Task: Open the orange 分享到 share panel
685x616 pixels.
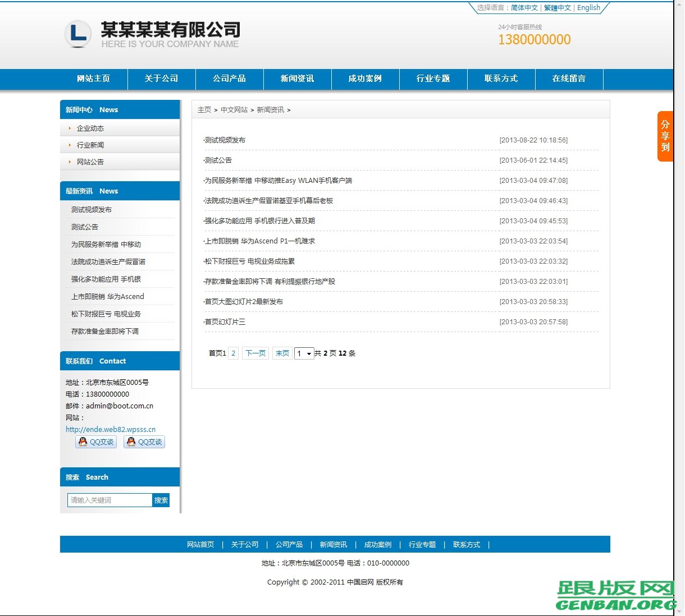Action: coord(665,136)
